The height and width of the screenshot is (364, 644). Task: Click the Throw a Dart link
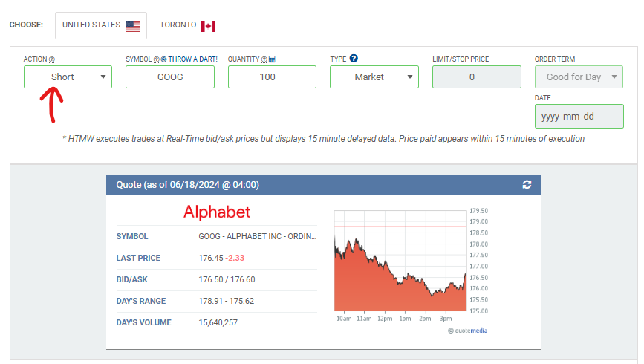tap(192, 59)
